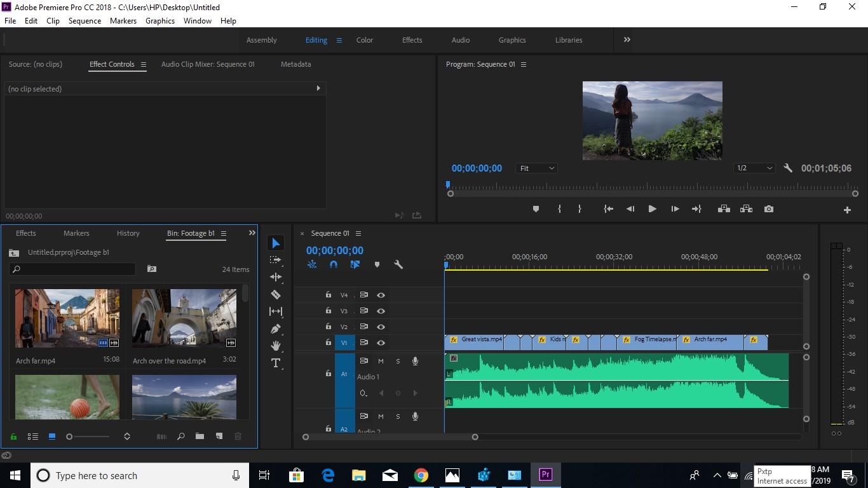Select the Arch far.mp4 thumbnail
The width and height of the screenshot is (868, 488).
pyautogui.click(x=67, y=318)
